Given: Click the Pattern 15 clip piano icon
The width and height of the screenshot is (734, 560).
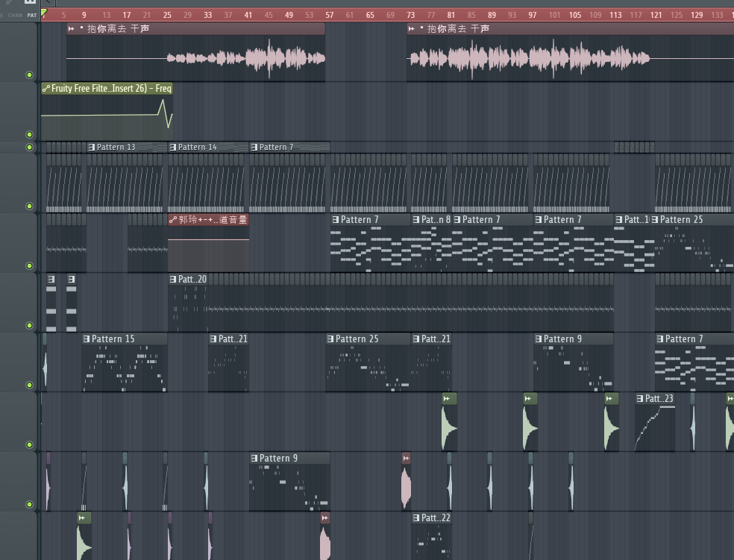Looking at the screenshot, I should (87, 339).
